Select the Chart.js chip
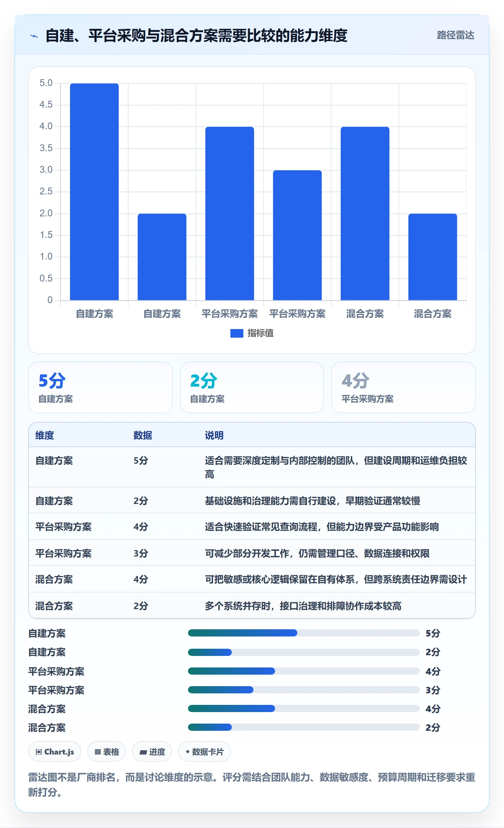 [x=55, y=752]
